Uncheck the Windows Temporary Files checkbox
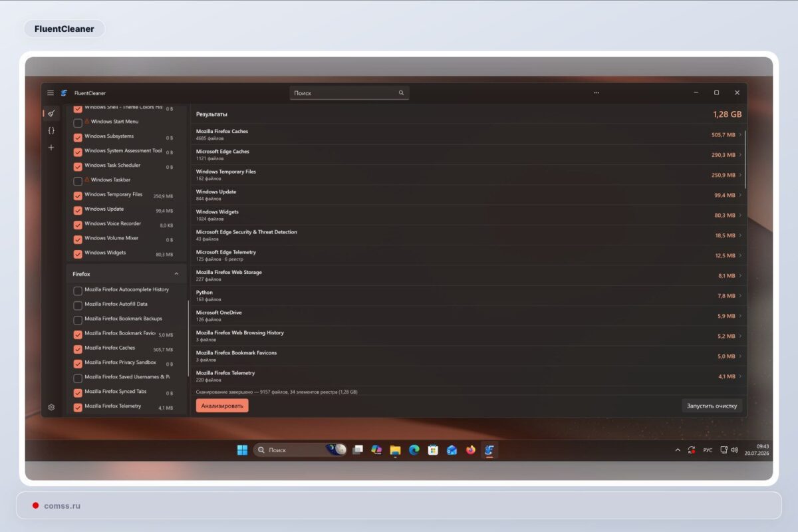Image resolution: width=798 pixels, height=532 pixels. point(78,196)
